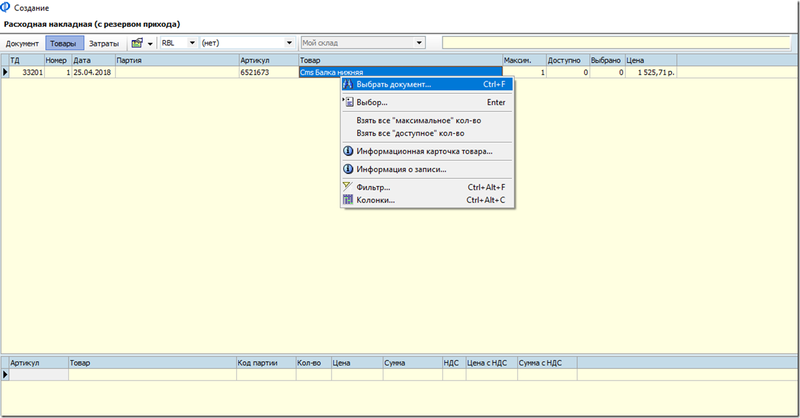Select article cell 6521673

point(269,72)
